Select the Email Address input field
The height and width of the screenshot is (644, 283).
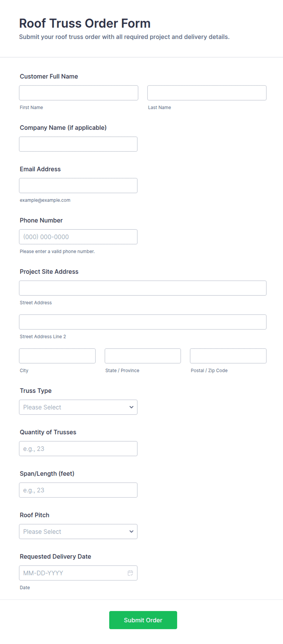tap(78, 185)
